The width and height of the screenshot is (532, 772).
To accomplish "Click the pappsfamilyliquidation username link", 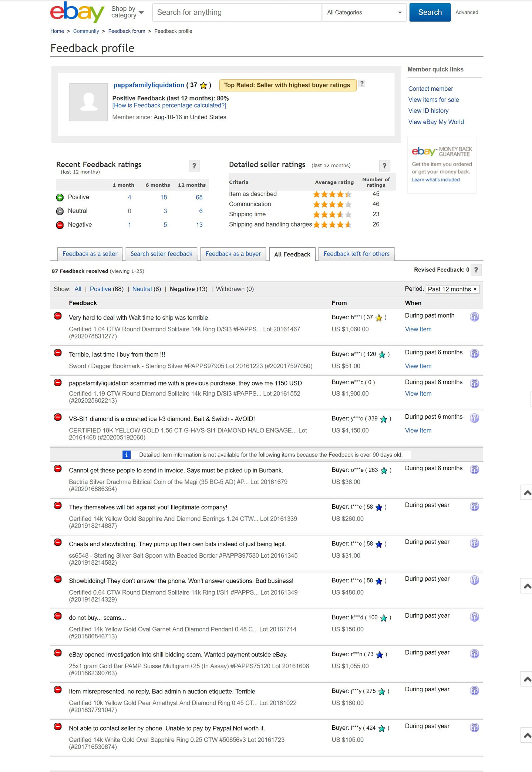I will (149, 85).
